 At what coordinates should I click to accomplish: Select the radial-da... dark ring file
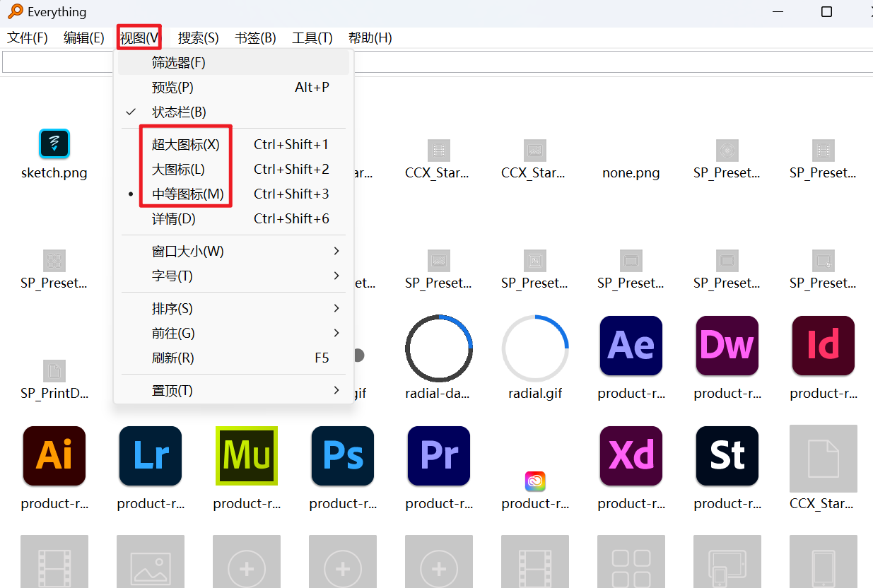439,348
